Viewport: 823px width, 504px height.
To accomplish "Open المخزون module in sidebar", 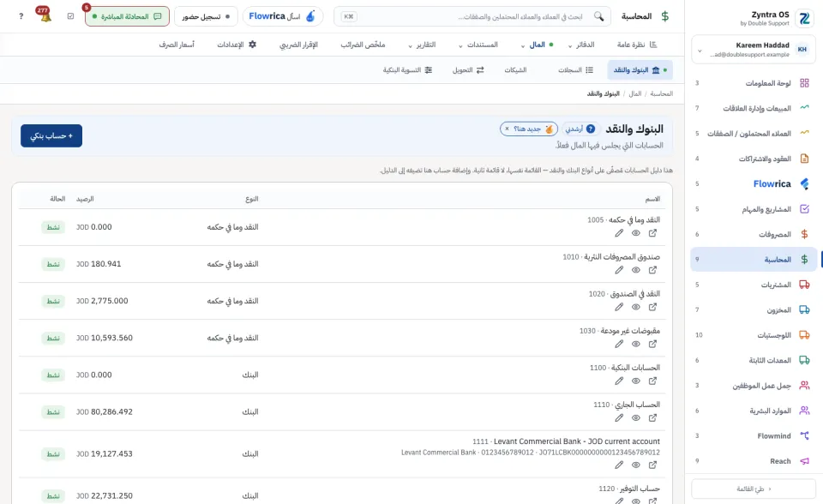I will (x=754, y=309).
